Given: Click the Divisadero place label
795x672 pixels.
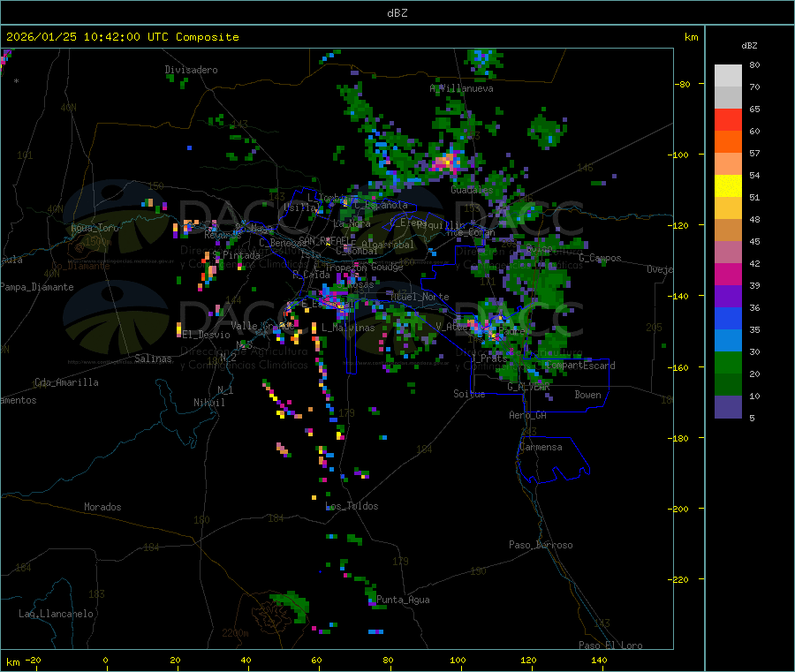Looking at the screenshot, I should pos(191,70).
